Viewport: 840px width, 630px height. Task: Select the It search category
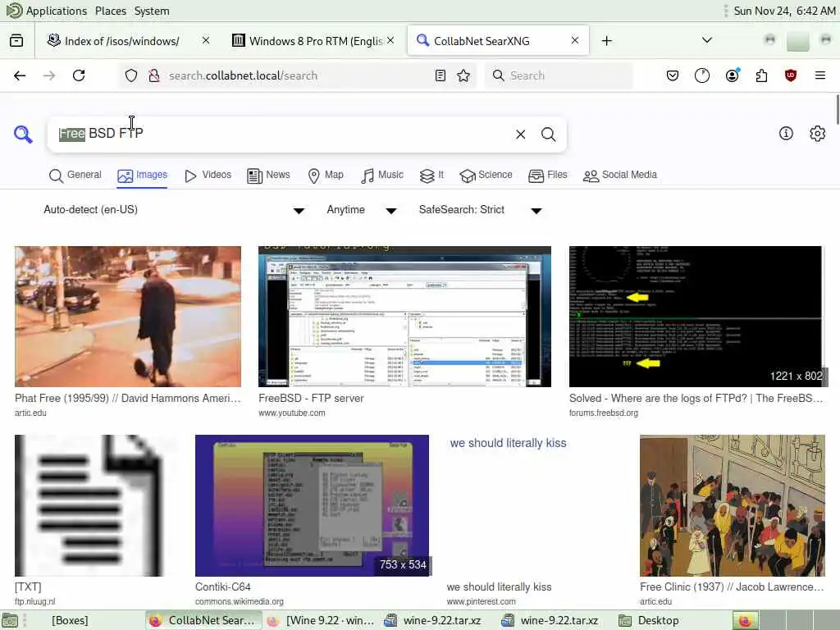pos(431,176)
